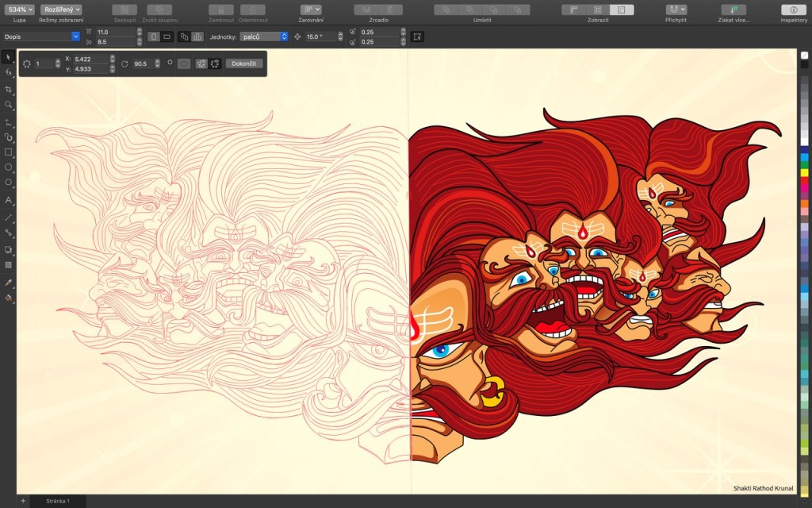Toggle guidelines display in Zobrazit group
This screenshot has width=812, height=508.
pyautogui.click(x=622, y=10)
